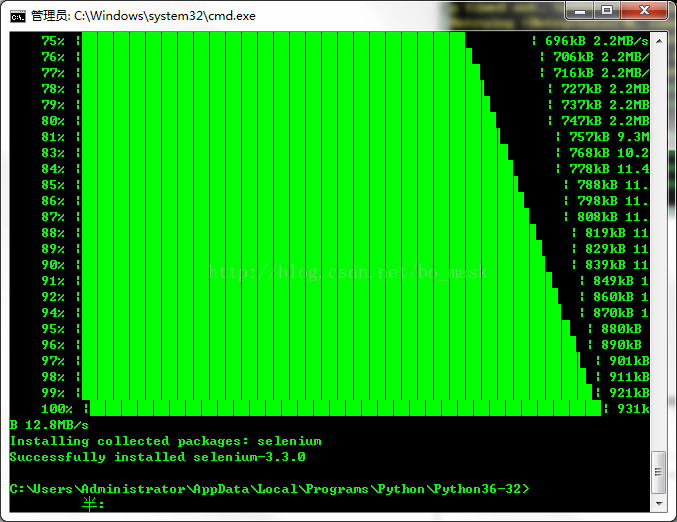677x522 pixels.
Task: Click the 911kB download size text
Action: click(x=629, y=376)
